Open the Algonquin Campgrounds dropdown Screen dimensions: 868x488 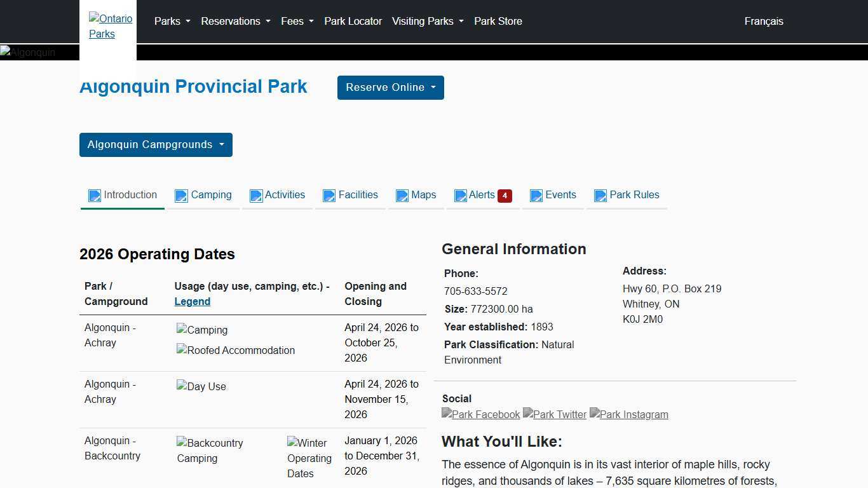[156, 145]
